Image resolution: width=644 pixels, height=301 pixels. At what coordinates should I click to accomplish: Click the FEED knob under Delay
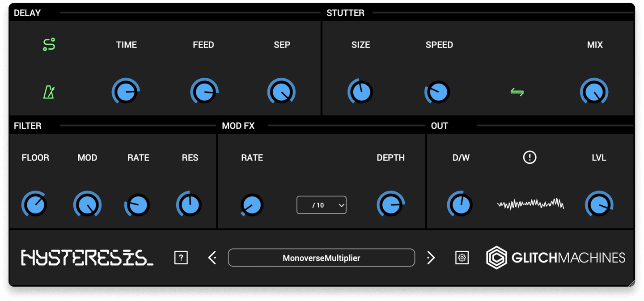[204, 91]
